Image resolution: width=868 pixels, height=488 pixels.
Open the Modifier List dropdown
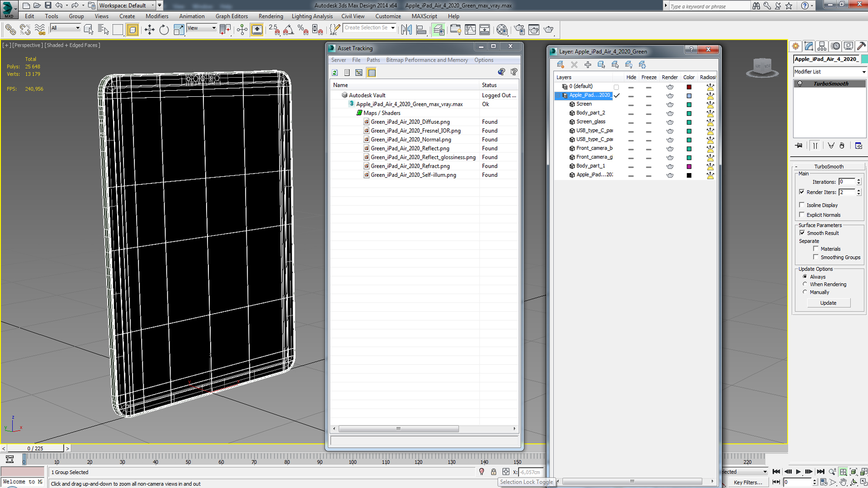click(x=830, y=72)
